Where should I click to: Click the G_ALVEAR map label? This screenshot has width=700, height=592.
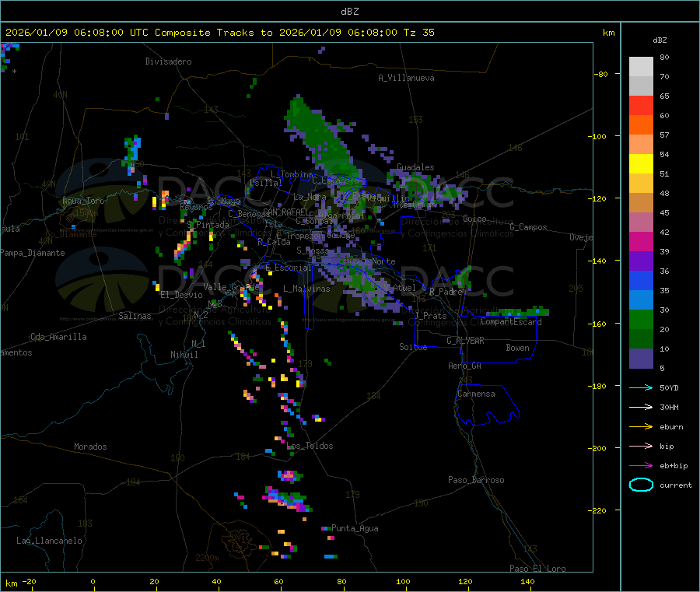click(465, 341)
